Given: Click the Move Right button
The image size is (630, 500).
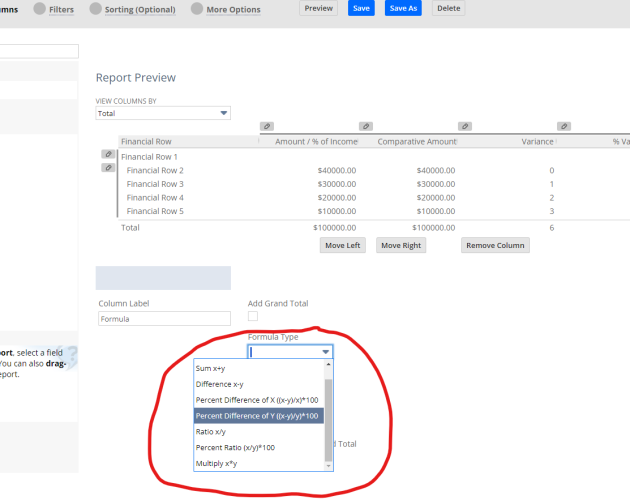Looking at the screenshot, I should [x=400, y=245].
